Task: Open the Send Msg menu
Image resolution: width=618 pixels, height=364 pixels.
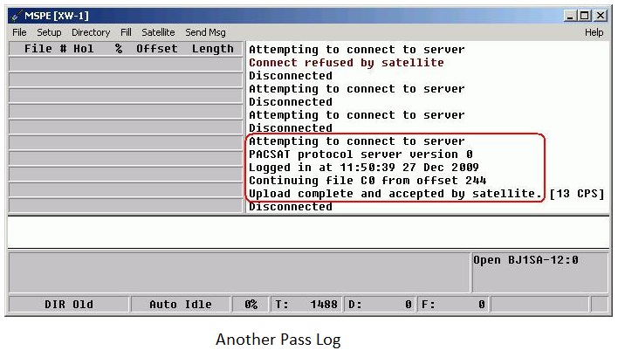Action: pos(205,32)
